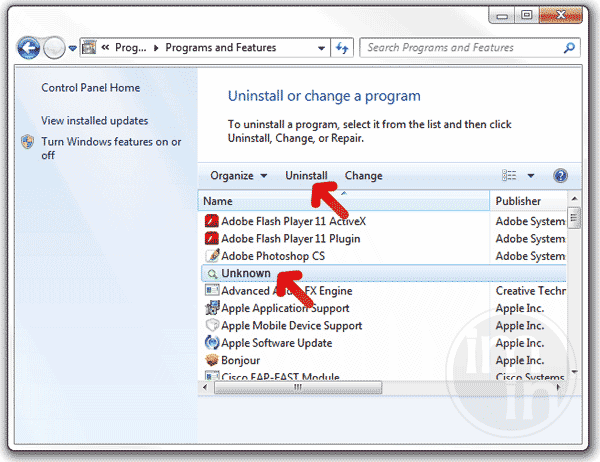Click the Uninstall toolbar button
The image size is (600, 462).
tap(306, 176)
